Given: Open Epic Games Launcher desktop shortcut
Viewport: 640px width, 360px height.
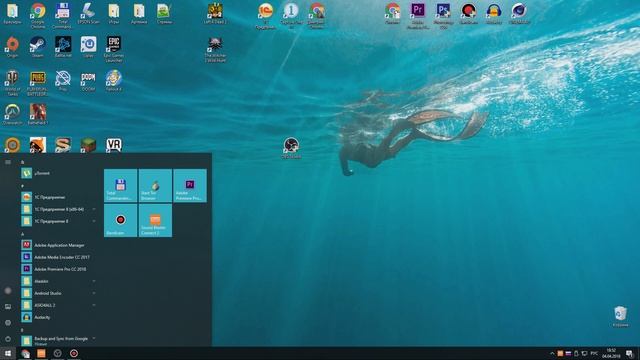Looking at the screenshot, I should pos(113,49).
